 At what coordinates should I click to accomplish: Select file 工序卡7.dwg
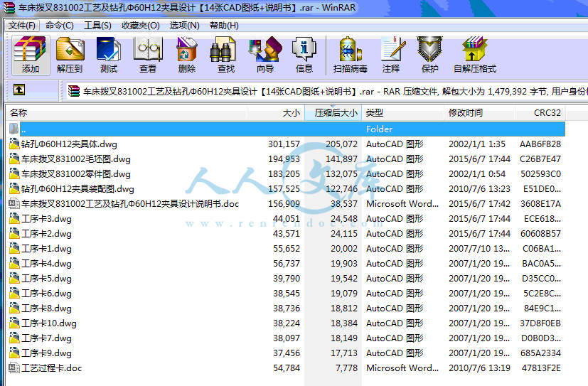[46, 338]
